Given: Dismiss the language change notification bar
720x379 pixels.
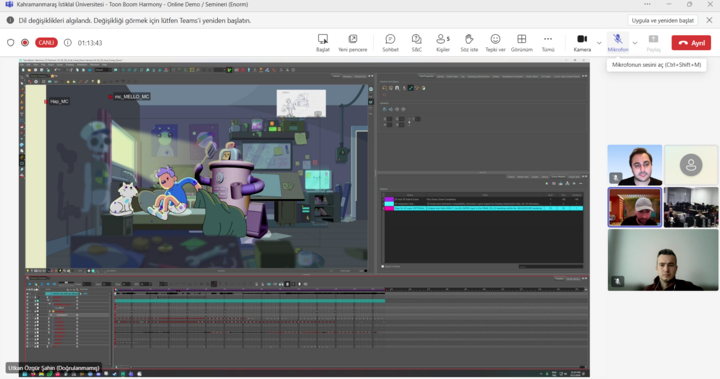Looking at the screenshot, I should (x=709, y=20).
